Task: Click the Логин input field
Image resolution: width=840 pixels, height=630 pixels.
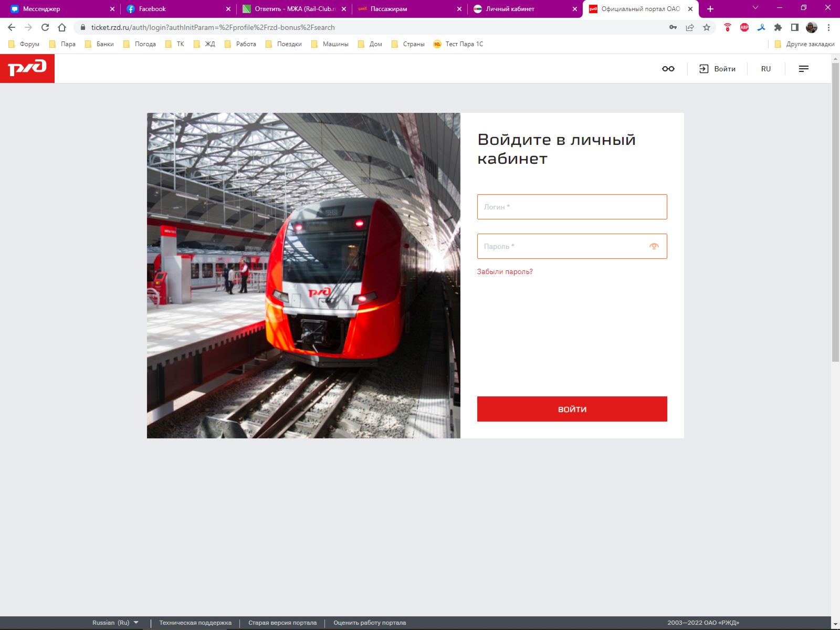Action: click(572, 207)
